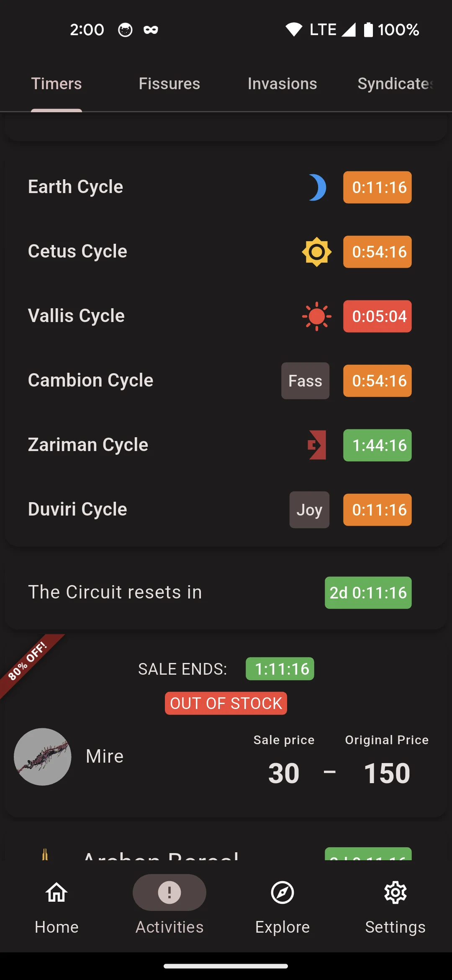Select the Activities alert icon

(x=169, y=892)
